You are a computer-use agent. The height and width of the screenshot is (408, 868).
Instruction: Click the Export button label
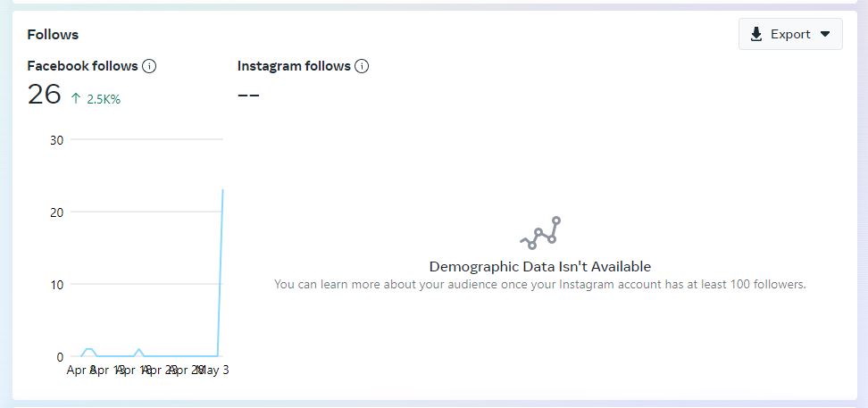point(790,34)
